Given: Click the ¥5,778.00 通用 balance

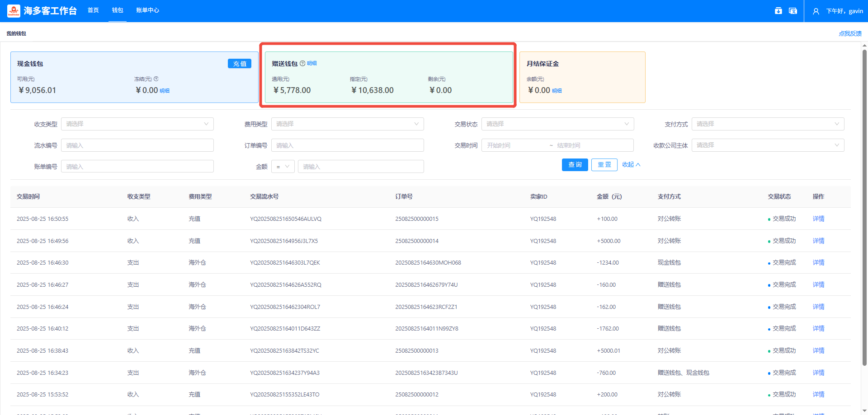Looking at the screenshot, I should coord(292,90).
